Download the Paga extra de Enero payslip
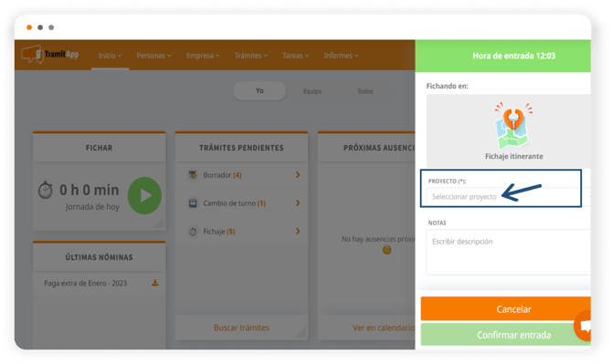 pyautogui.click(x=155, y=283)
